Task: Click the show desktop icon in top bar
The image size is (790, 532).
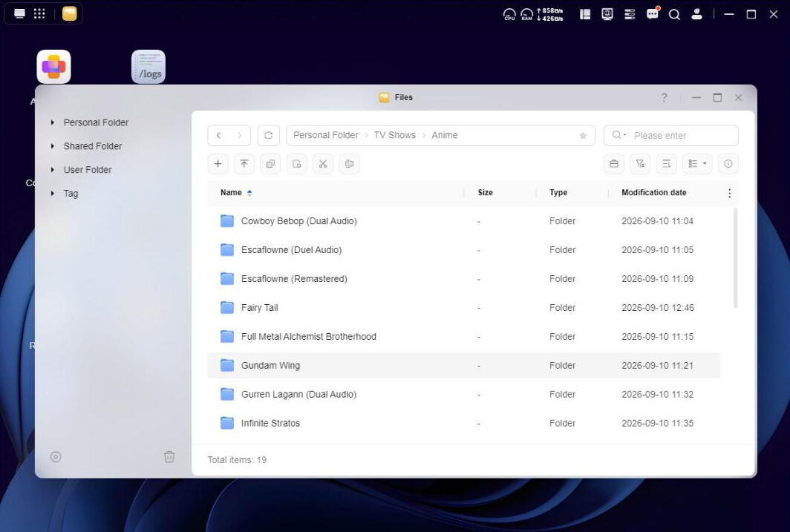Action: (19, 13)
